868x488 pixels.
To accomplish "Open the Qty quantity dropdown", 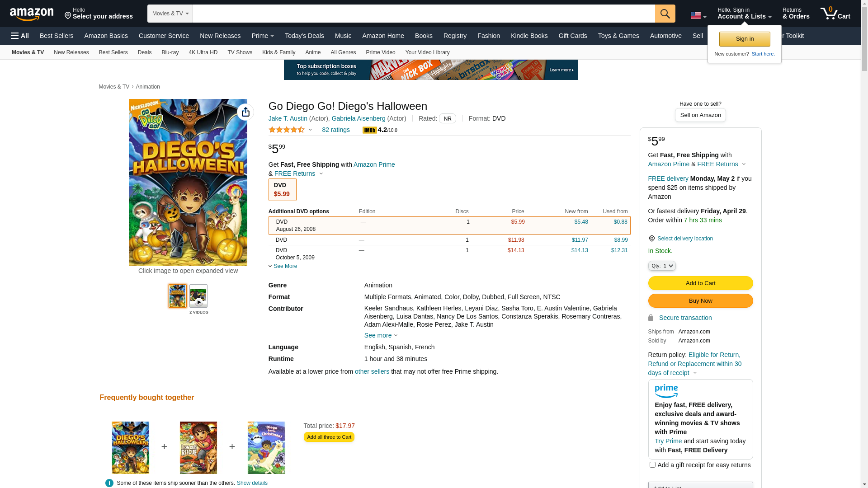I will (662, 266).
